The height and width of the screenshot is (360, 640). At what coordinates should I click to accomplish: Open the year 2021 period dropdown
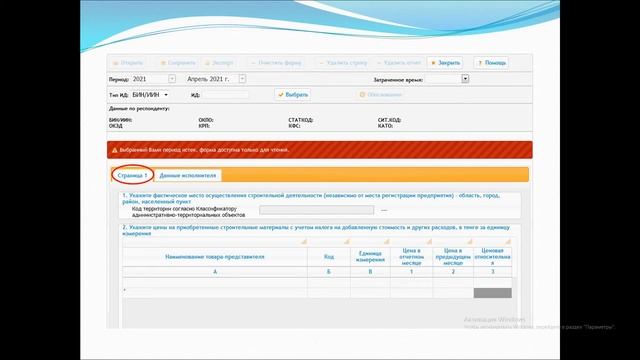(172, 79)
